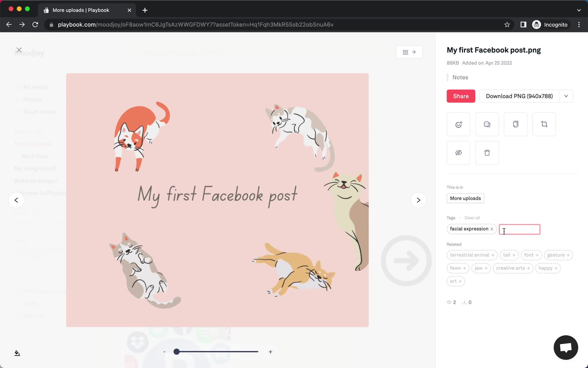
Task: Click the copy/duplicate icon
Action: 516,124
